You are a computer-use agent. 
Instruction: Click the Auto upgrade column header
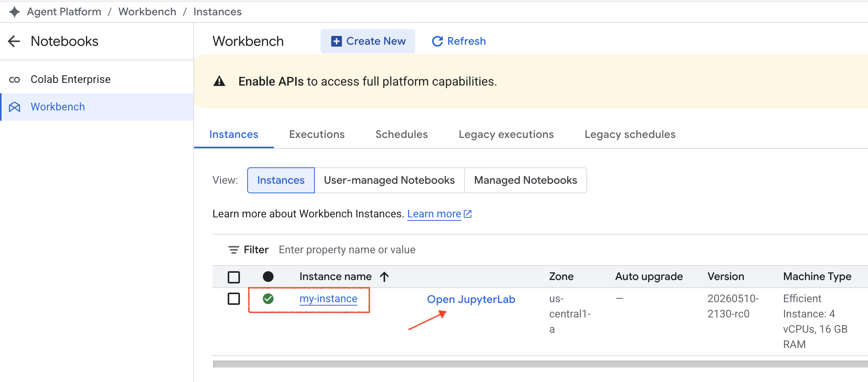[649, 277]
